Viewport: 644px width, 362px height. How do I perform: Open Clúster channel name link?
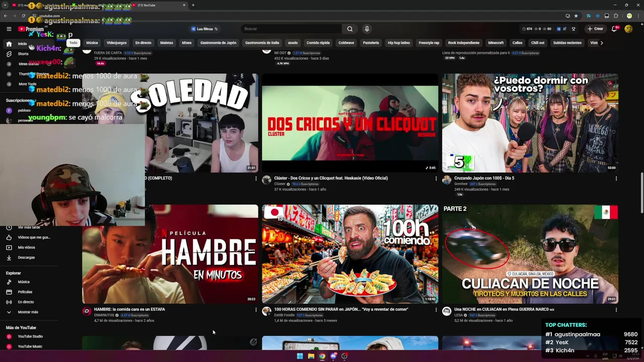coord(280,184)
